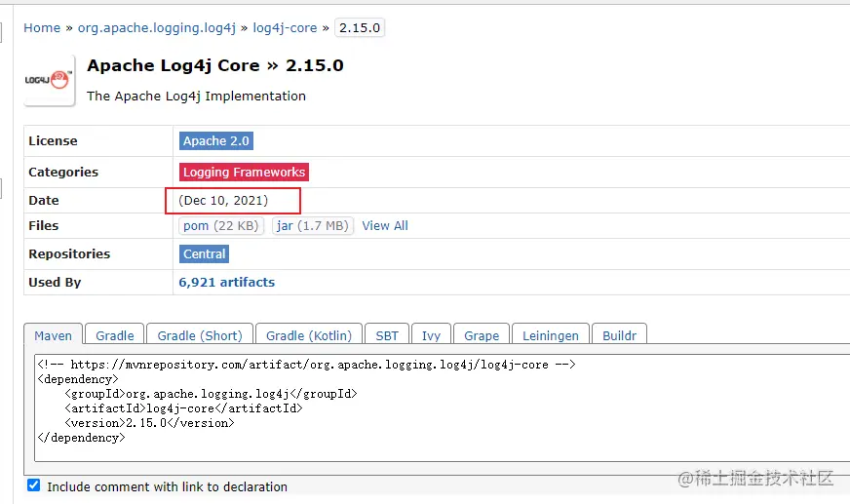Open the 6,921 artifacts link
The width and height of the screenshot is (850, 504).
[226, 283]
